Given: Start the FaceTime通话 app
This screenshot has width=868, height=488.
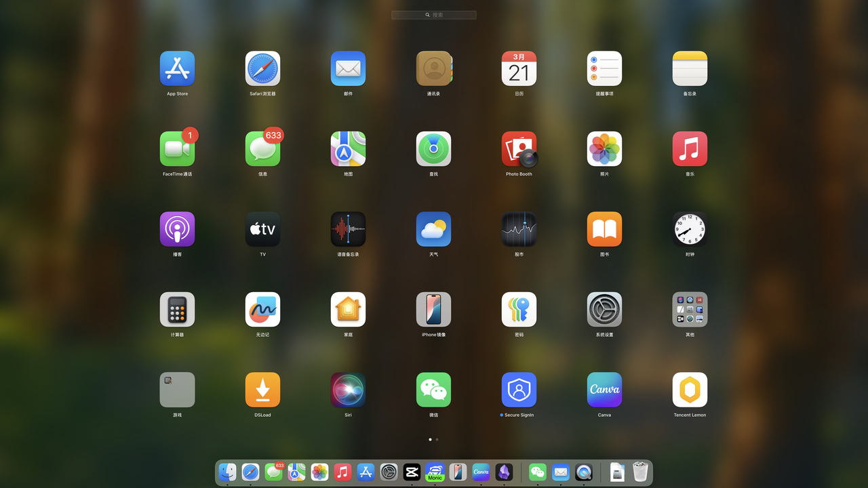Looking at the screenshot, I should pos(177,148).
